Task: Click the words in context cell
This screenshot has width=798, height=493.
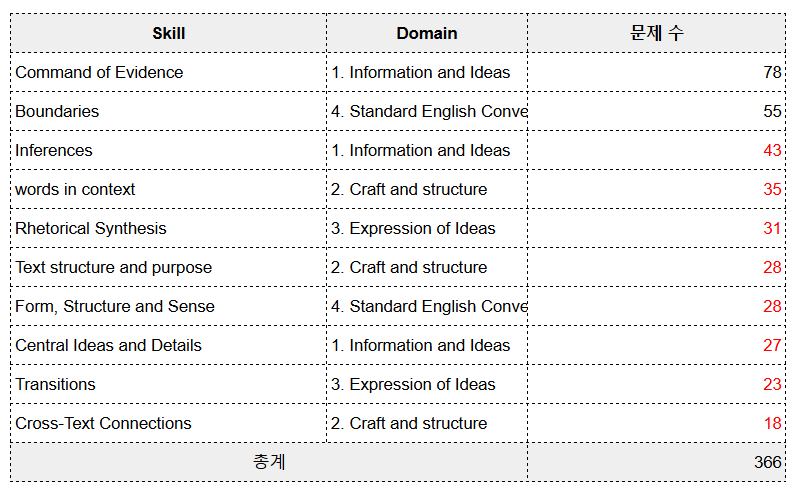Action: pos(168,189)
